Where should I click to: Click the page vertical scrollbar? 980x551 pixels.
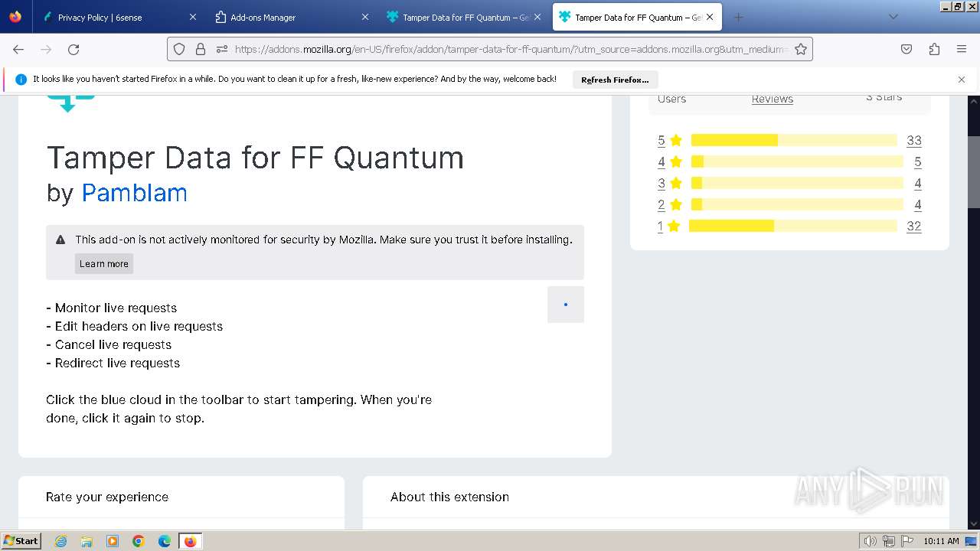[974, 172]
